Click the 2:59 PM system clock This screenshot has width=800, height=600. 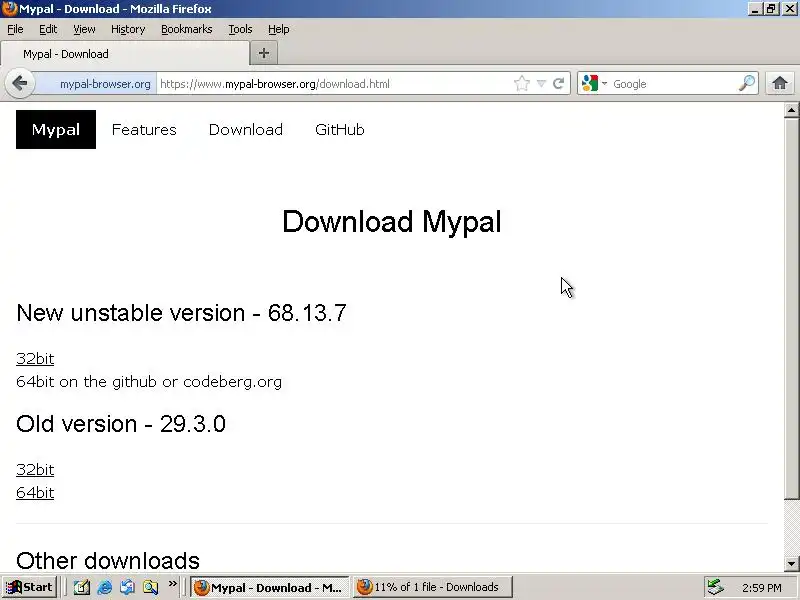click(762, 588)
